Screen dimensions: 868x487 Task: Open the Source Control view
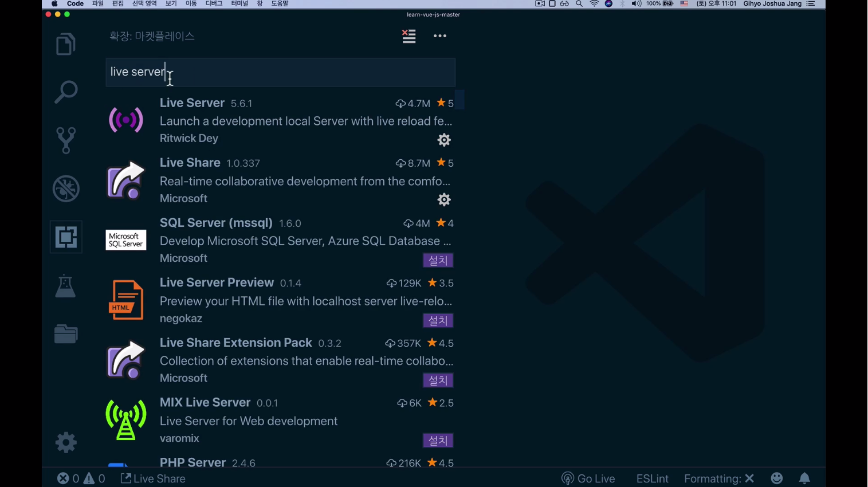click(x=66, y=140)
